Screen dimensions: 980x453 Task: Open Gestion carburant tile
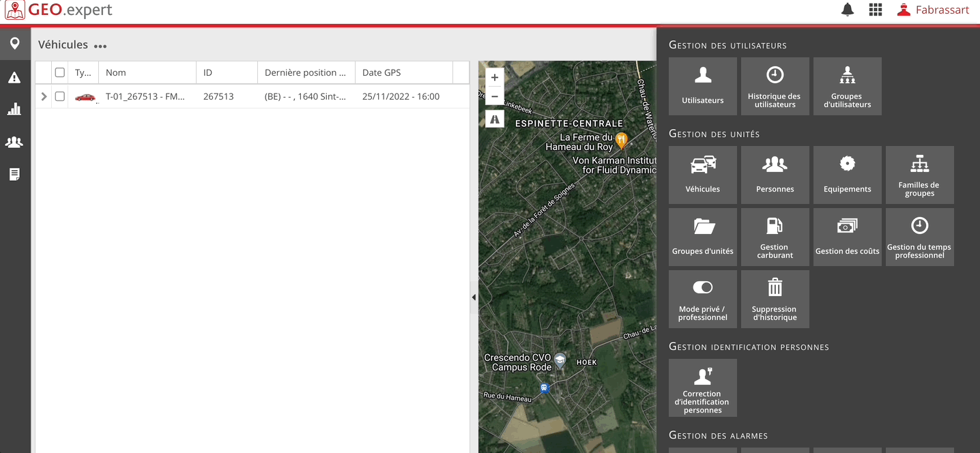pyautogui.click(x=775, y=237)
